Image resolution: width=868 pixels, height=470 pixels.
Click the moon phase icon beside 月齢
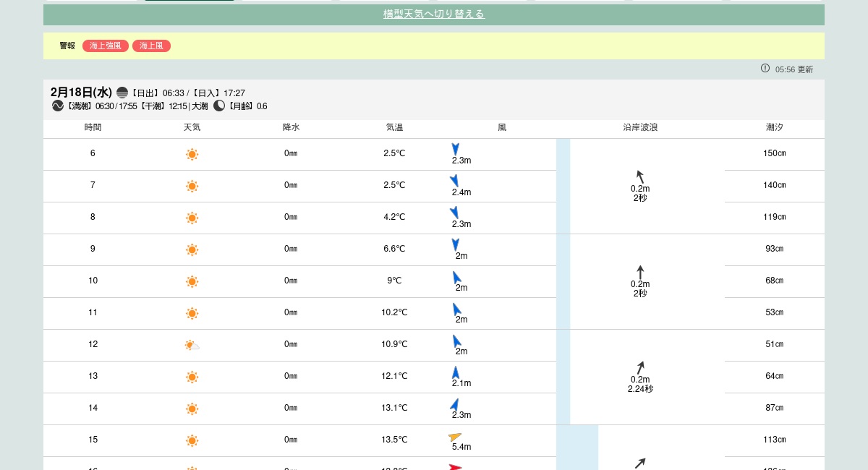tap(219, 106)
